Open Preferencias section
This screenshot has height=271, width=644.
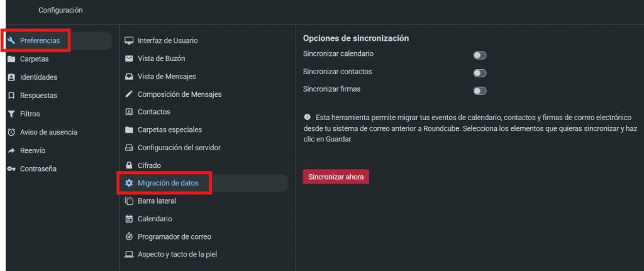40,41
